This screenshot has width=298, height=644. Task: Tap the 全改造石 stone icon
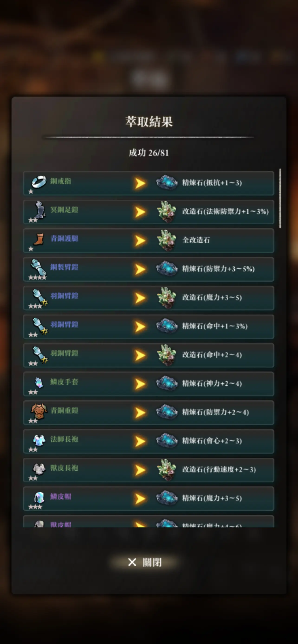(167, 240)
